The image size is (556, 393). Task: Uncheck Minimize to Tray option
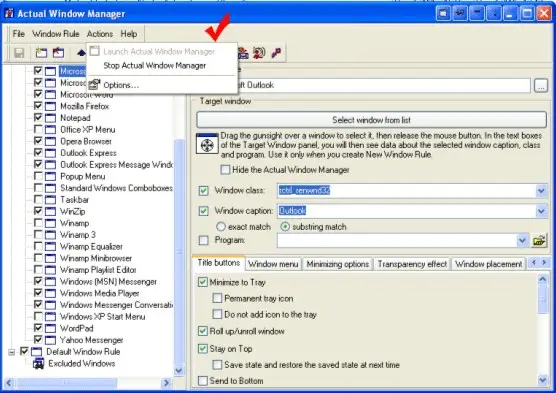coord(203,282)
